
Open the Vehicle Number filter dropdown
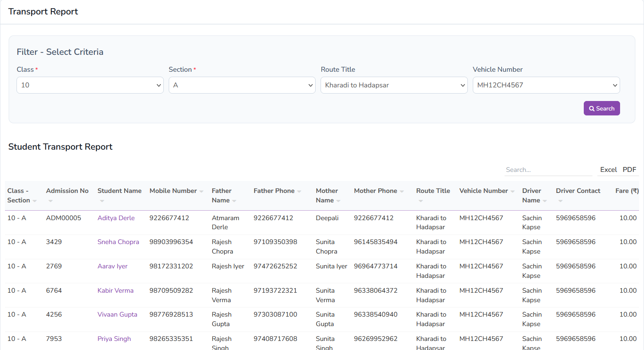pos(546,85)
